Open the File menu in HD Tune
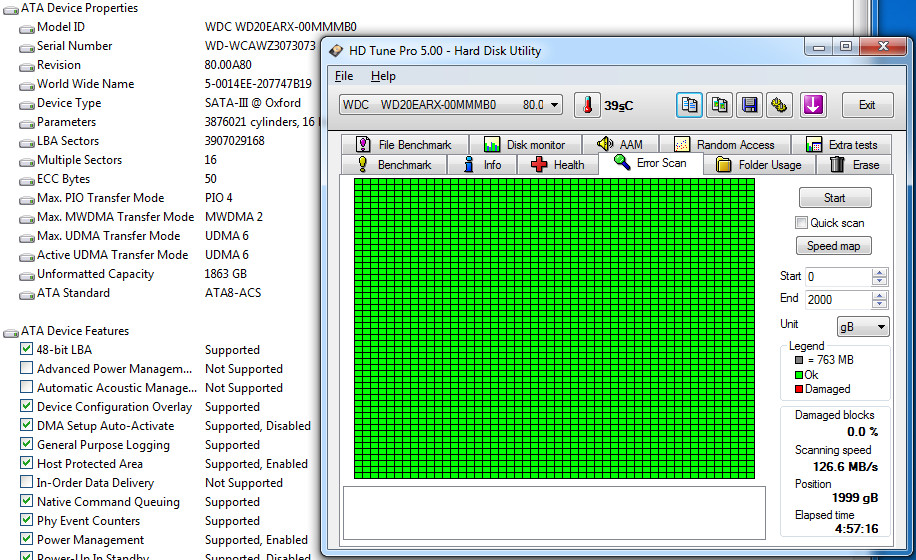916x560 pixels. [344, 76]
